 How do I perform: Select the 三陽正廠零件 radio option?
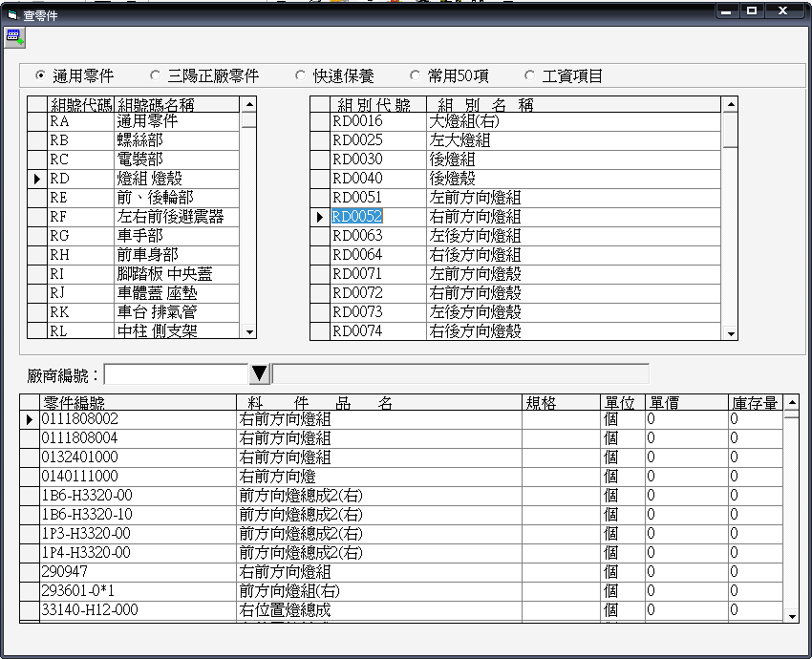pyautogui.click(x=155, y=75)
